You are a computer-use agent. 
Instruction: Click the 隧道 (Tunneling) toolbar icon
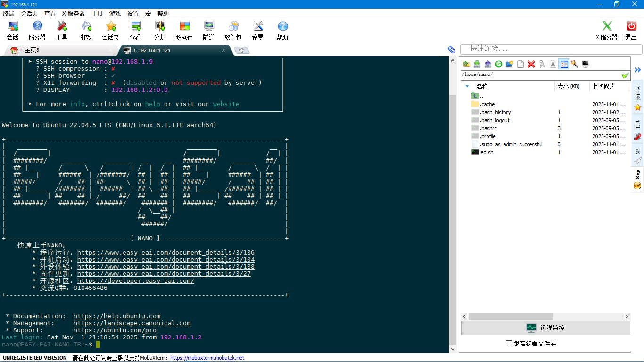(208, 30)
